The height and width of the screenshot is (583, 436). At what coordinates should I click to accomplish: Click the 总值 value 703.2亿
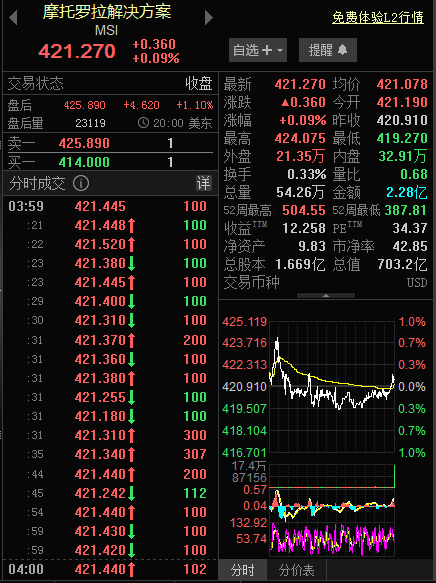pyautogui.click(x=403, y=264)
